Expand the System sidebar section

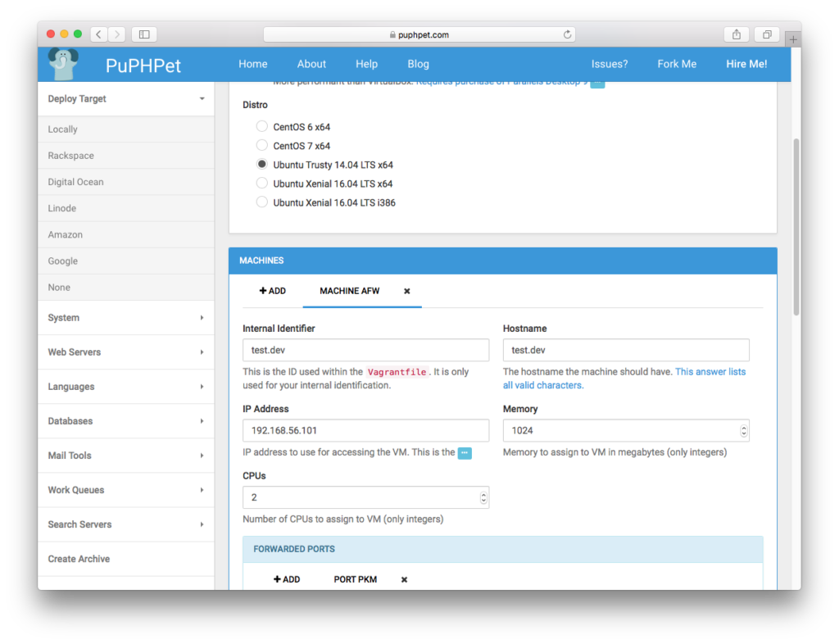point(126,318)
